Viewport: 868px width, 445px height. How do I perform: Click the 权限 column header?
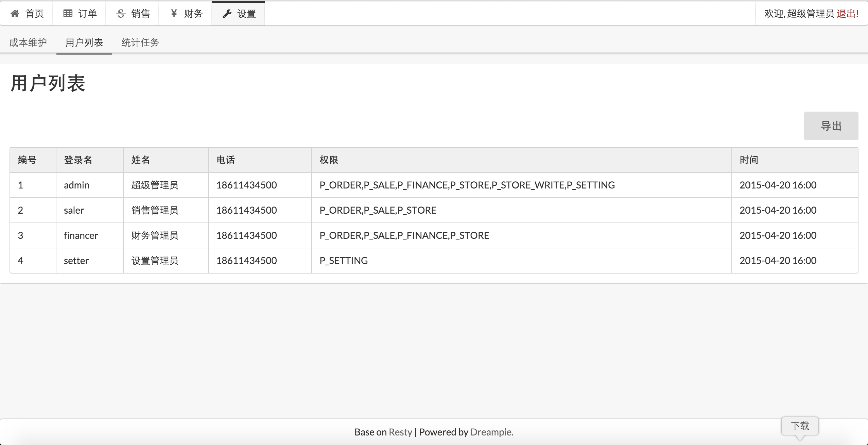point(329,160)
